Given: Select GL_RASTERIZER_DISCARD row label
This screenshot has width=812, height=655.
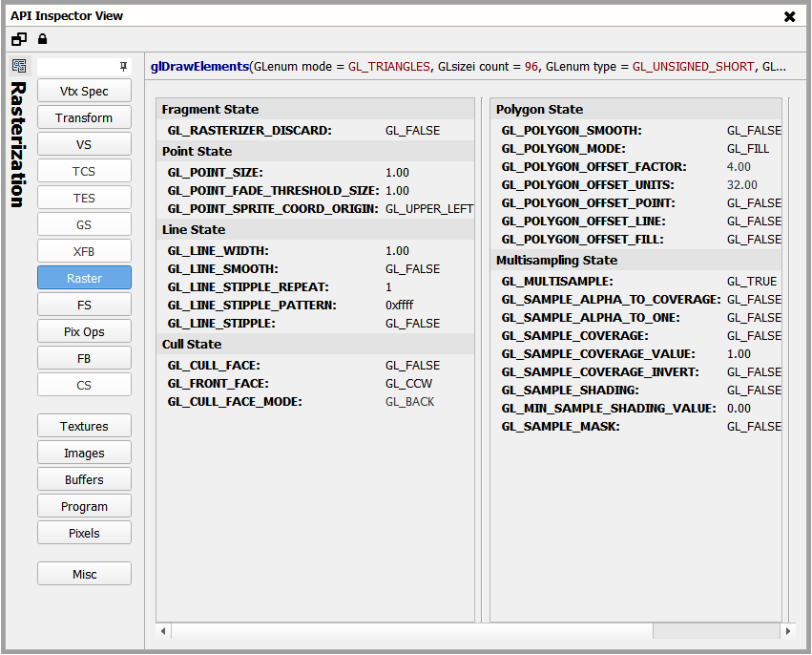Looking at the screenshot, I should tap(250, 131).
